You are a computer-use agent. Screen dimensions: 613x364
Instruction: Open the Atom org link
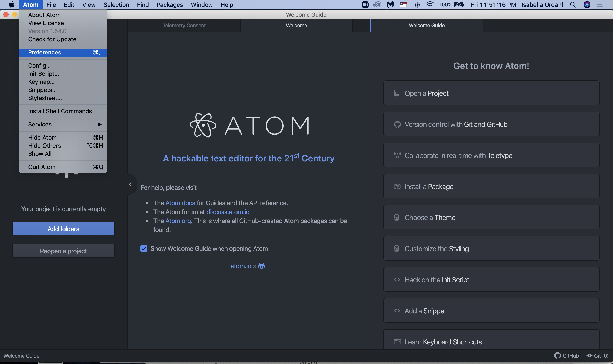[178, 221]
